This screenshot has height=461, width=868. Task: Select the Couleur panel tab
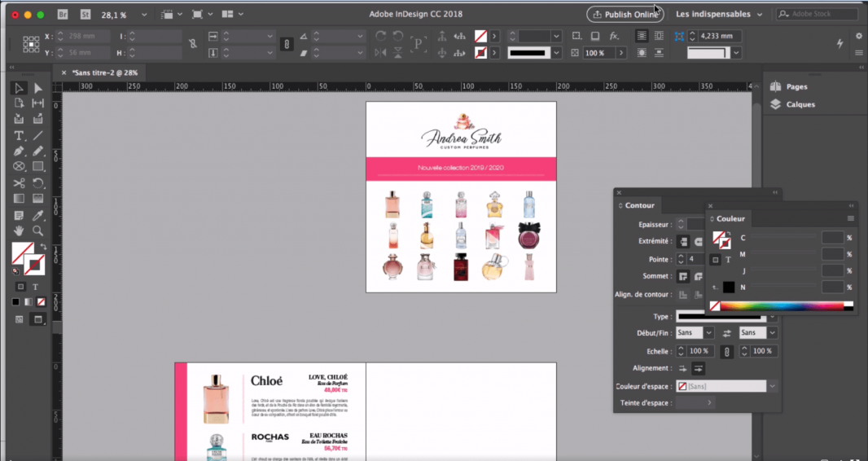[x=730, y=218]
